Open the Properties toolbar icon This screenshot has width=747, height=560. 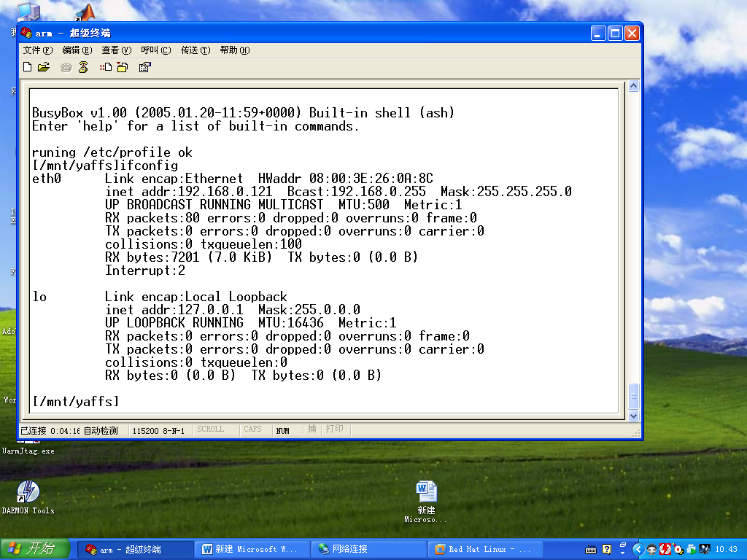coord(145,67)
